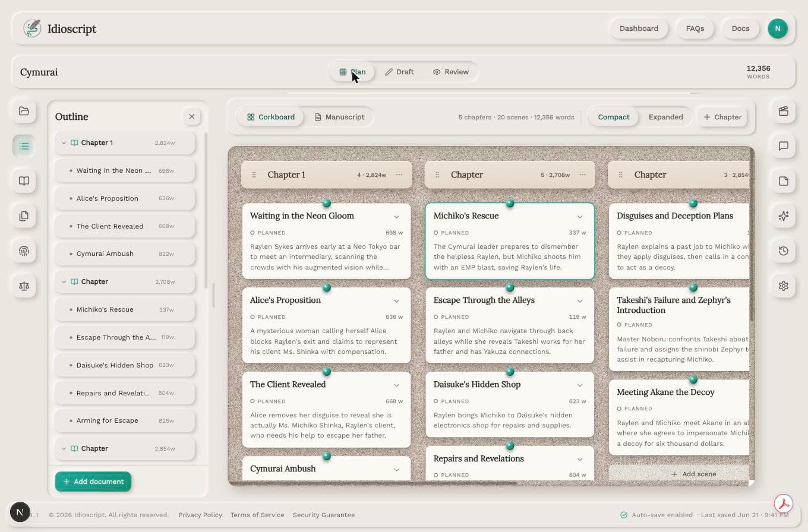Screen dimensions: 808x532
Task: Open the copy documents icon in sidebar
Action: (24, 216)
